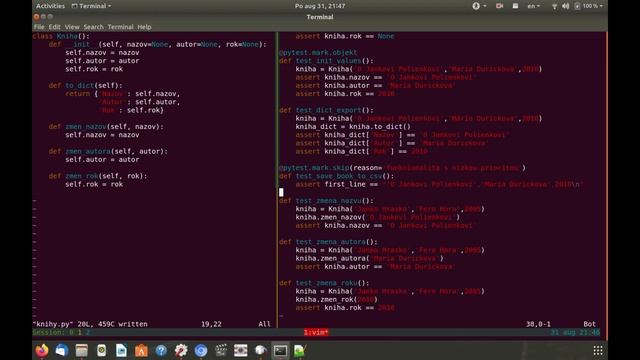Open the File menu
This screenshot has height=360, width=640.
click(39, 27)
